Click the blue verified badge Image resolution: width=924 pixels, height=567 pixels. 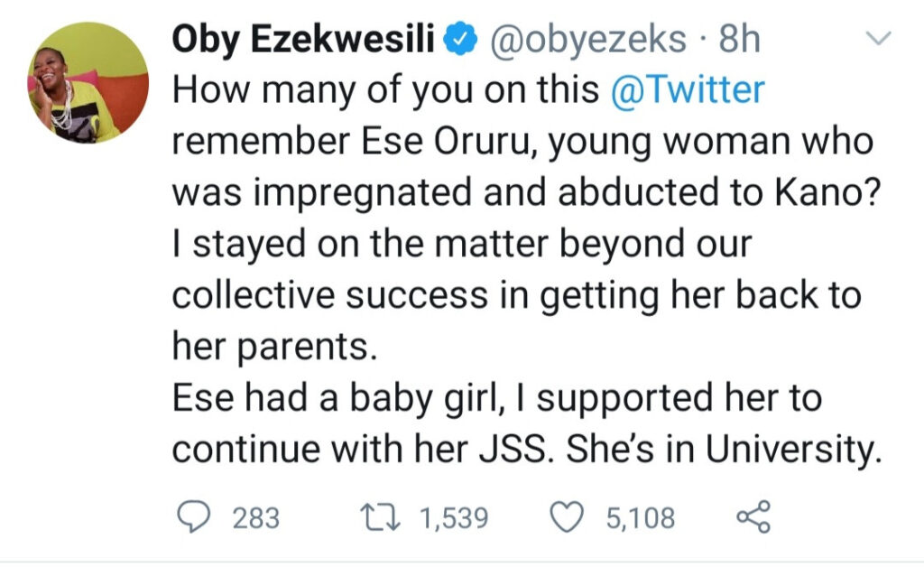[458, 40]
